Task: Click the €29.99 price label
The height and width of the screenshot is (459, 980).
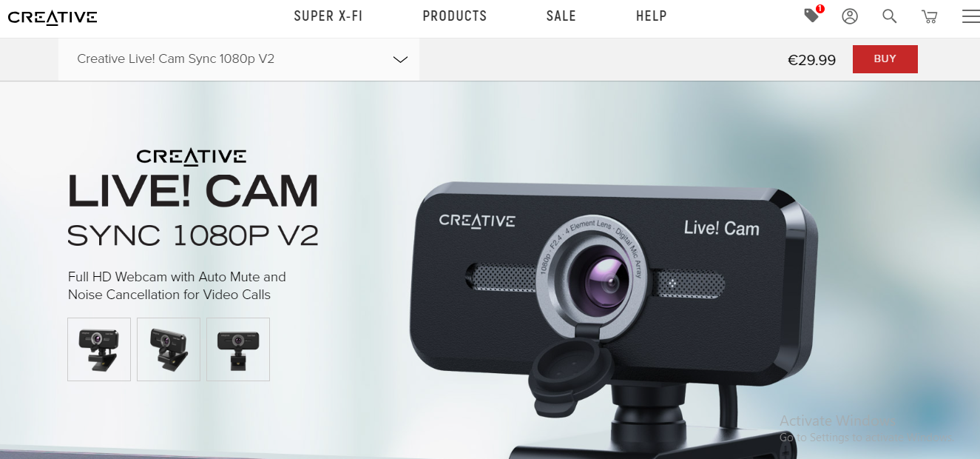Action: tap(811, 60)
